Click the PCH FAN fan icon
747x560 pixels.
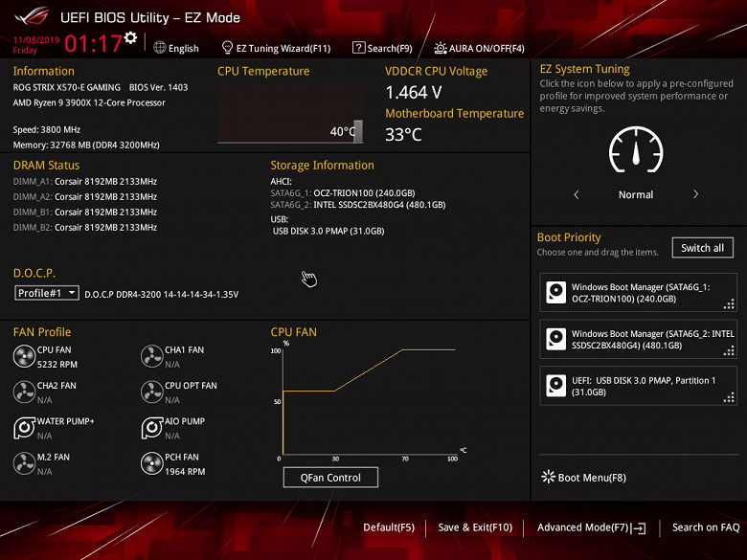pyautogui.click(x=152, y=463)
